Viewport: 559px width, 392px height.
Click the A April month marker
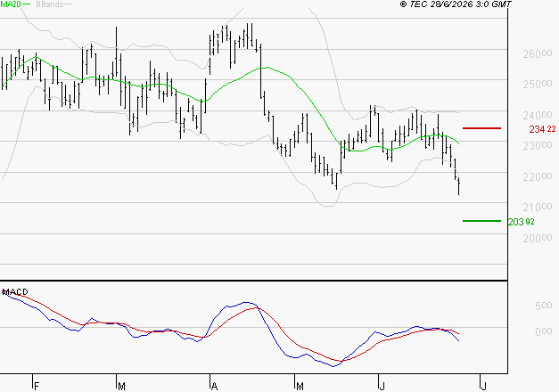(x=214, y=387)
